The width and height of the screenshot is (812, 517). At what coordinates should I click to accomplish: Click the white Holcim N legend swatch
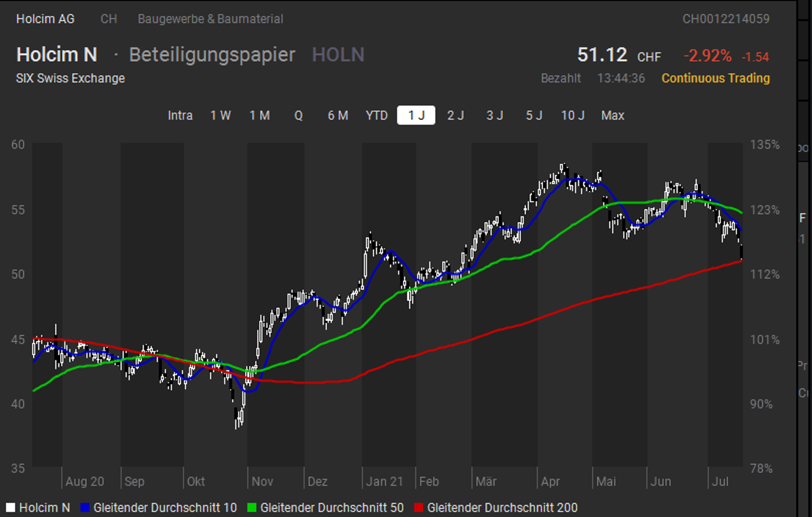[x=11, y=508]
